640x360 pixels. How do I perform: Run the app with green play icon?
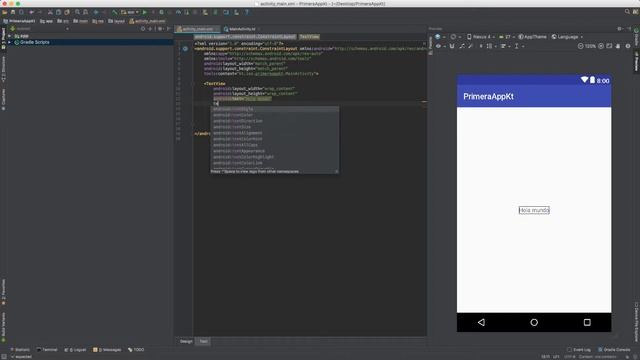(x=144, y=12)
